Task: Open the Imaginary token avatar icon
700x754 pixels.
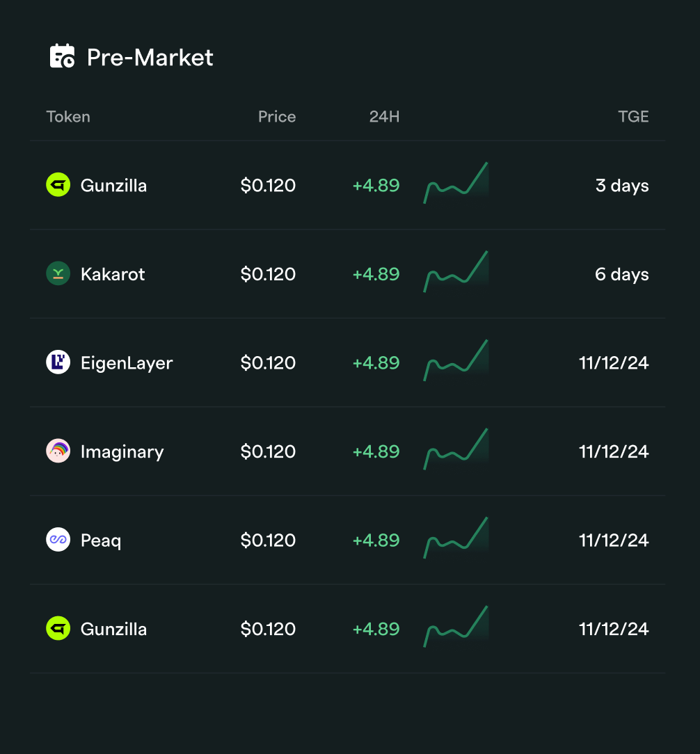Action: click(58, 451)
